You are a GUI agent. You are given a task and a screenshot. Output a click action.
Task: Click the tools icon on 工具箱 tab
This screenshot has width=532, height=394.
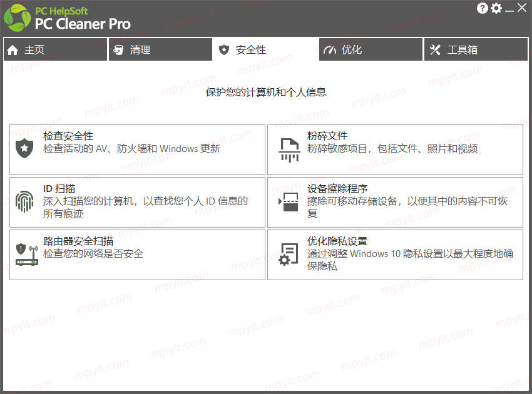(435, 50)
